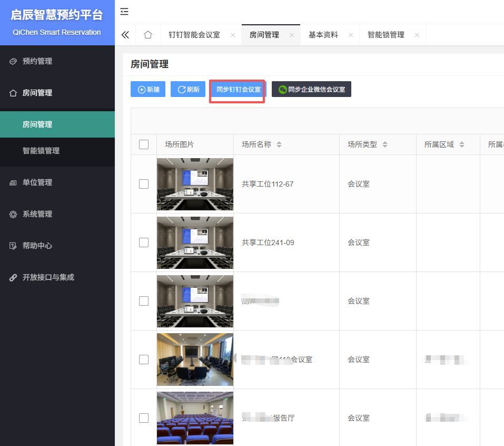Sort by 场所类型 column
This screenshot has width=504, height=446.
[x=385, y=144]
